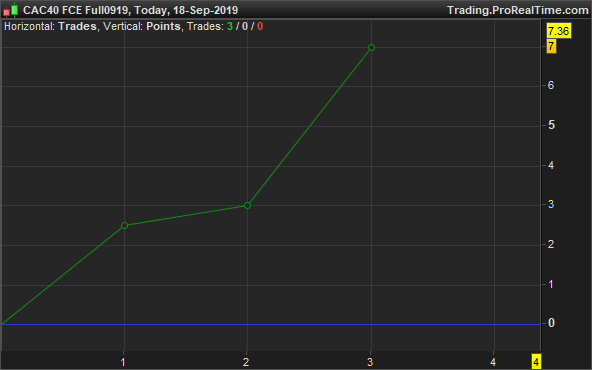This screenshot has width=592, height=370.
Task: Click the 'Trades' horizontal axis setting
Action: pyautogui.click(x=77, y=26)
